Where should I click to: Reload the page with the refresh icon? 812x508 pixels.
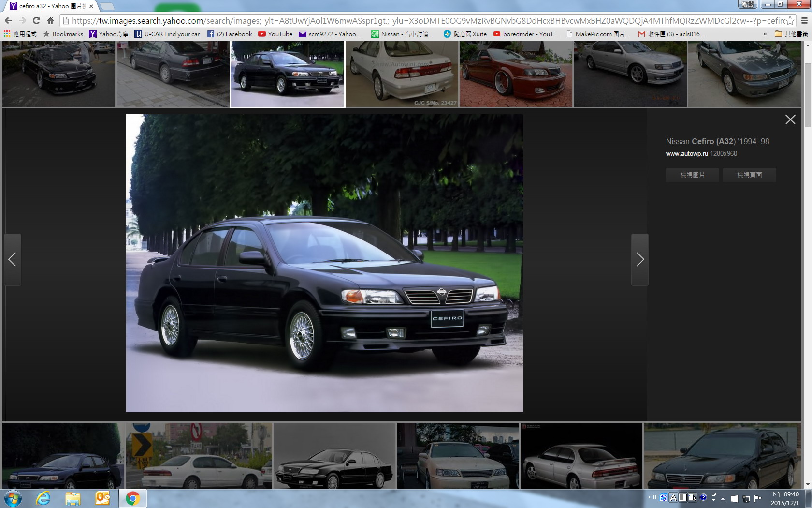click(36, 20)
